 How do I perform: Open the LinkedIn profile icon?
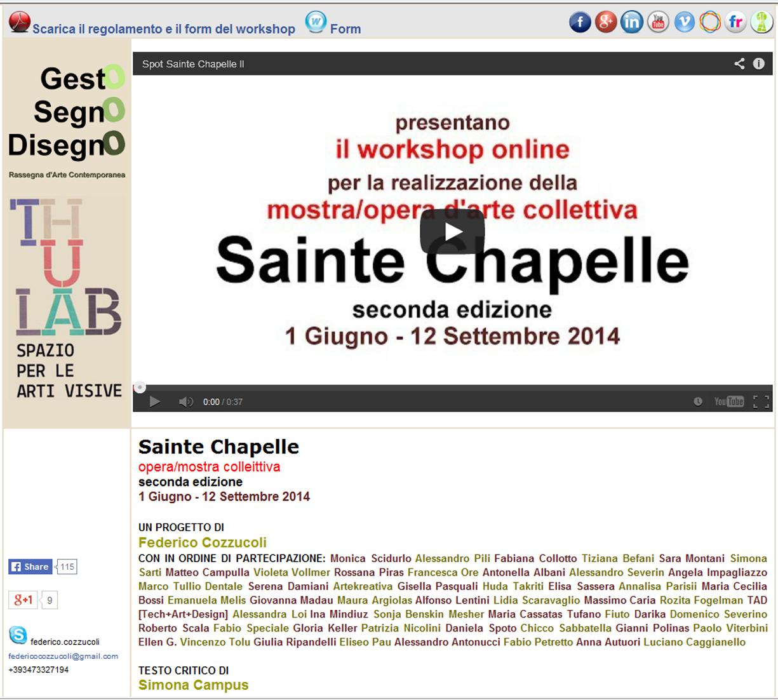click(x=632, y=22)
